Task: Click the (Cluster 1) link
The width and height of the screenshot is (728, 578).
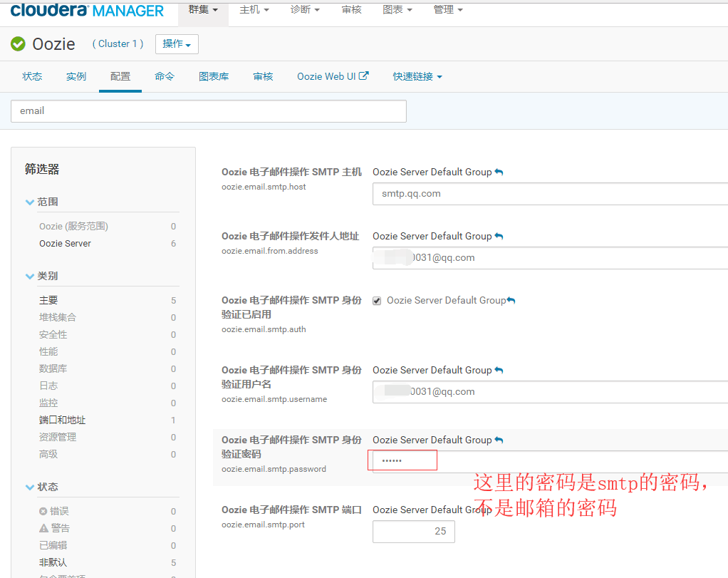Action: pos(118,43)
